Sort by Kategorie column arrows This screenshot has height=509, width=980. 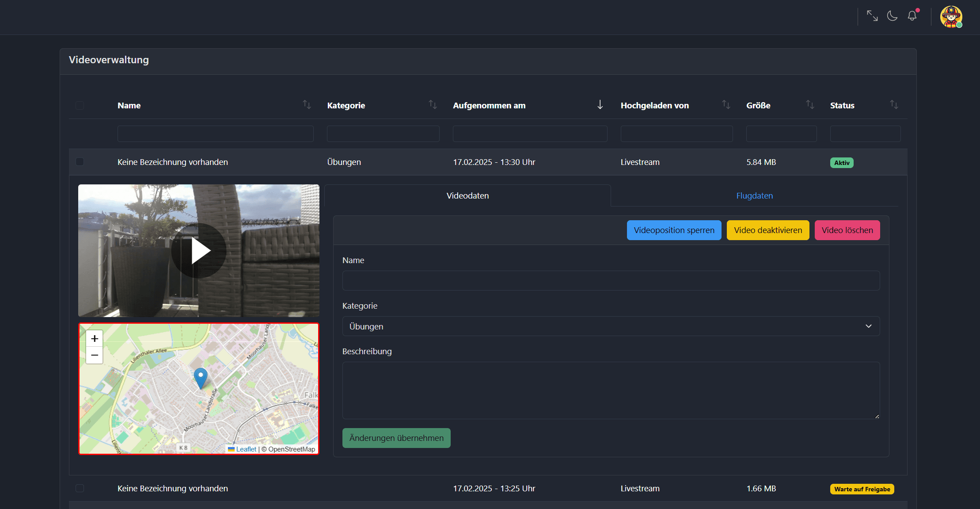pyautogui.click(x=433, y=105)
